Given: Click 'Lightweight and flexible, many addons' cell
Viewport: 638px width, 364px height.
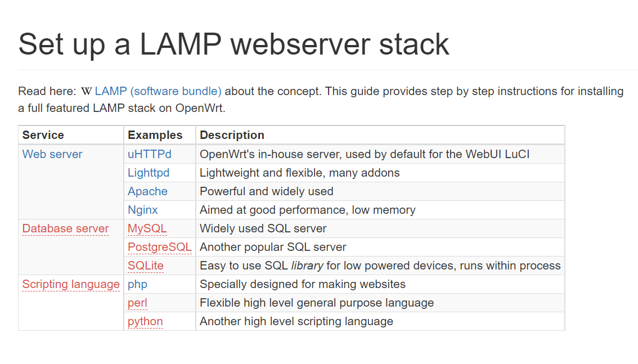Looking at the screenshot, I should [380, 173].
